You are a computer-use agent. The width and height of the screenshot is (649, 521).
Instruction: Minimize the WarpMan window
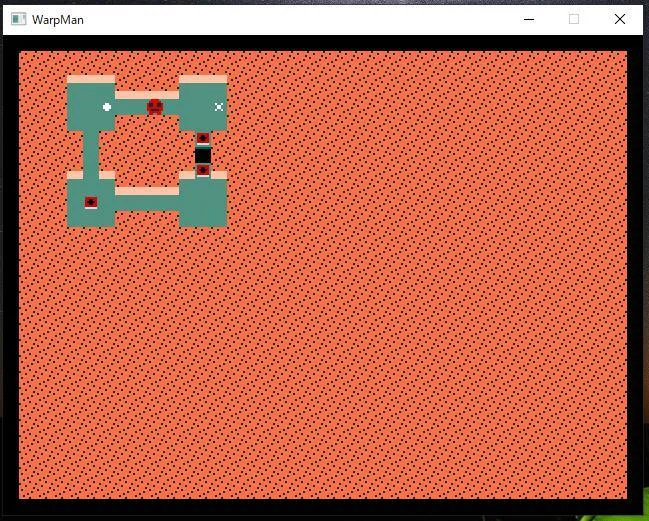click(529, 19)
